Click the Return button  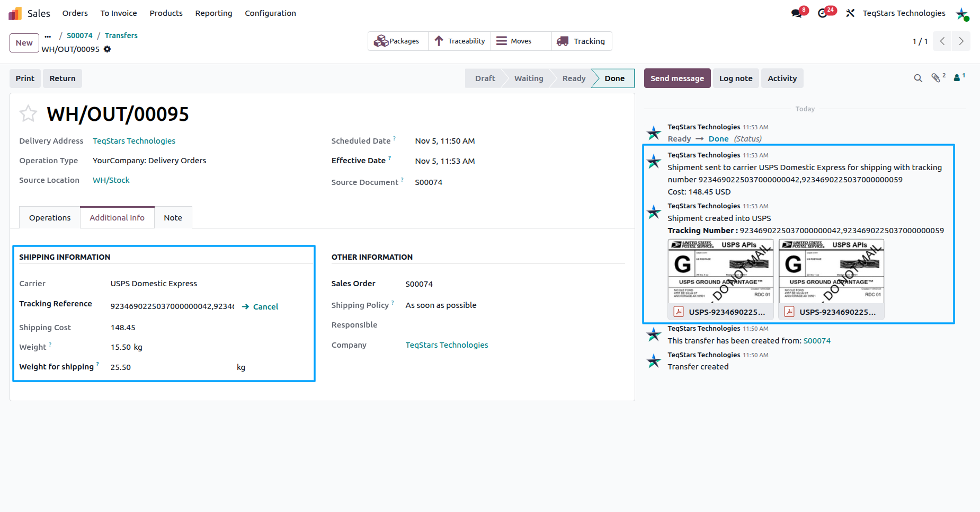click(x=63, y=78)
